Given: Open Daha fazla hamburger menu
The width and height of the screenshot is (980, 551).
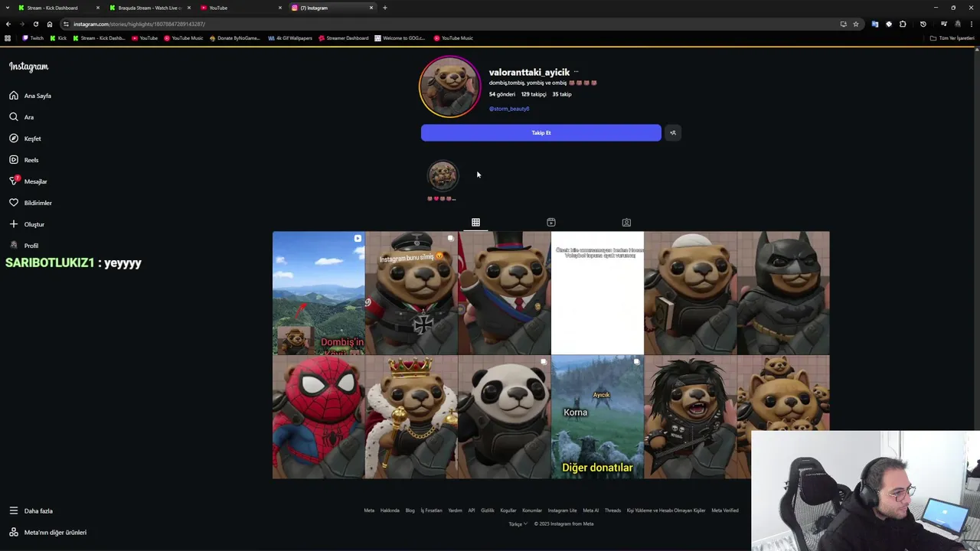Looking at the screenshot, I should click(x=31, y=510).
